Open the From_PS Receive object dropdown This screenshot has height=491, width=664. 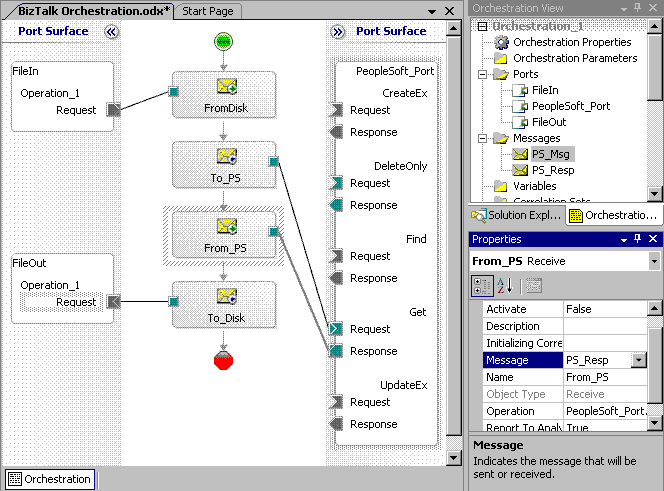click(x=654, y=261)
